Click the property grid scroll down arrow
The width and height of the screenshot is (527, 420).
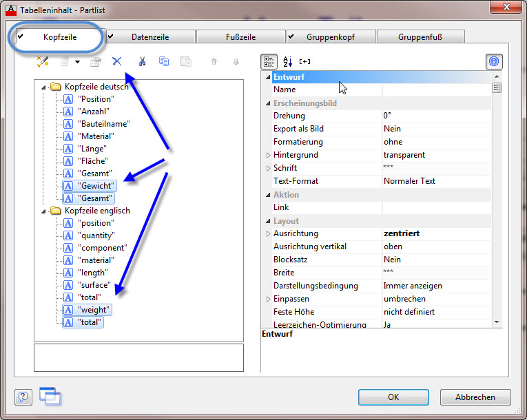click(x=497, y=322)
